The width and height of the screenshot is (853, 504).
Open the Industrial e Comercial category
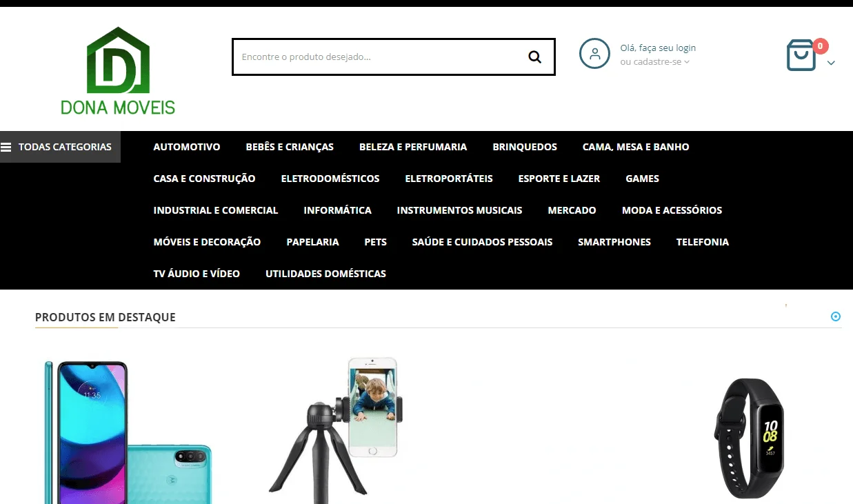coord(216,210)
